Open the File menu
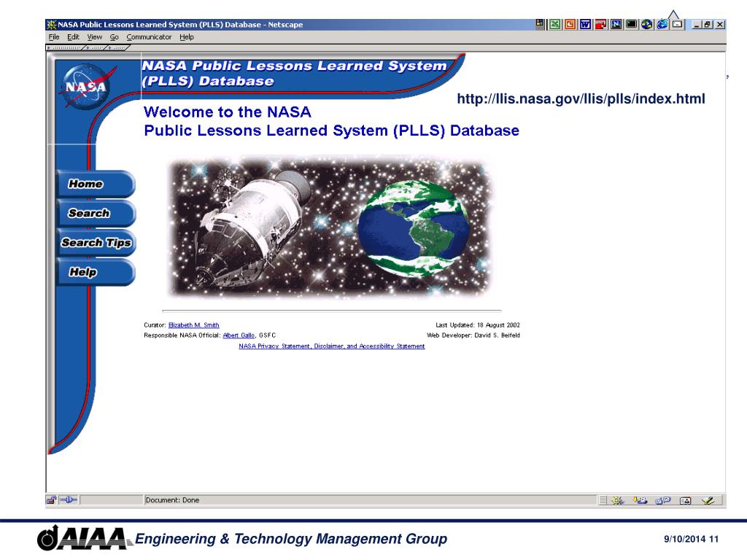The width and height of the screenshot is (747, 560). [54, 36]
